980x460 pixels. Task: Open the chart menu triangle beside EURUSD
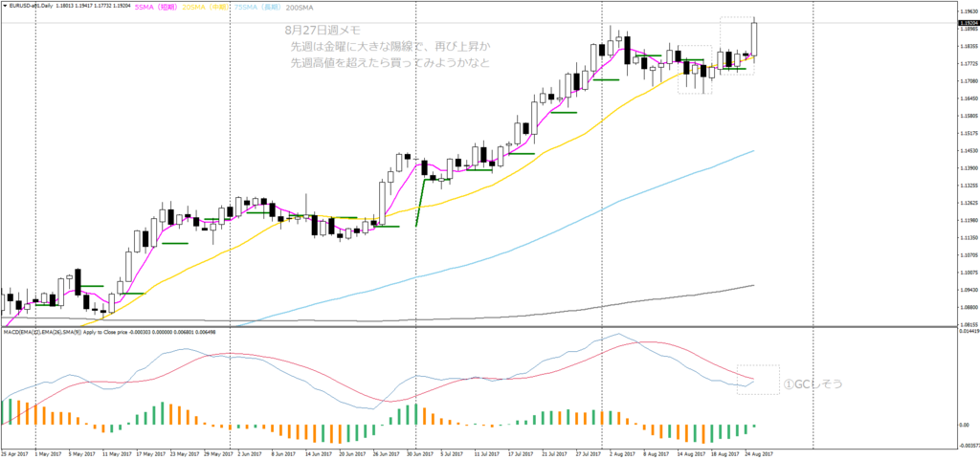pos(5,7)
